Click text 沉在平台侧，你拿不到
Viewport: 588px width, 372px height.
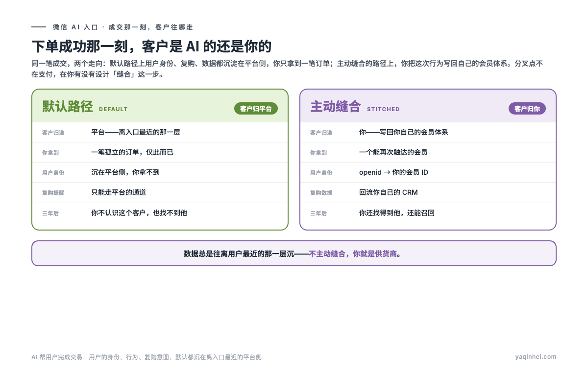coord(125,172)
